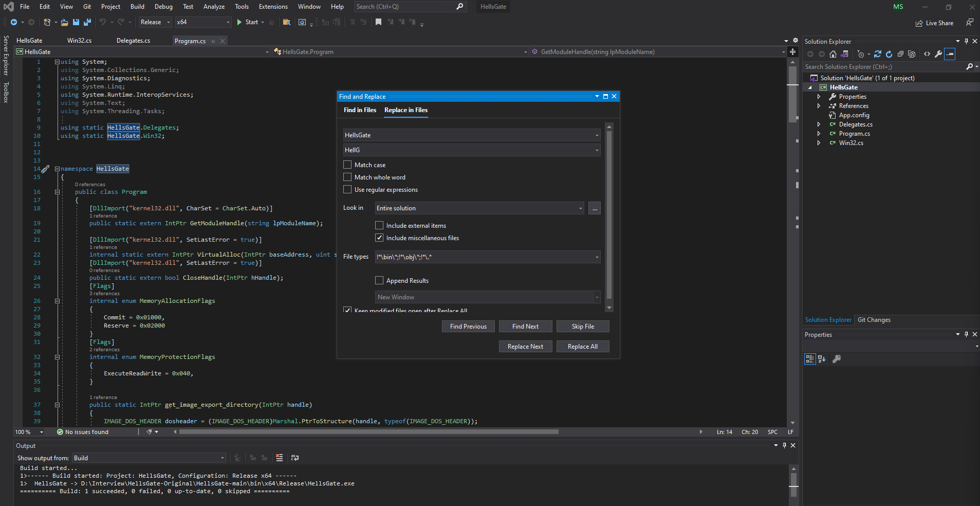
Task: Open the HellsGate find-text history dropdown
Action: click(x=597, y=135)
